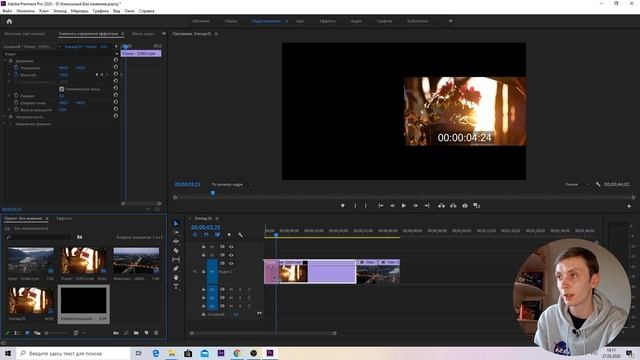Viewport: 640px width, 360px height.
Task: Click Program monitor settings wrench icon
Action: (598, 184)
